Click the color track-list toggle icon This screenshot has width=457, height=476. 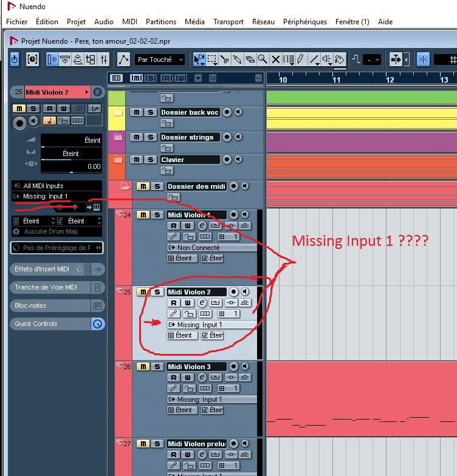point(116,78)
